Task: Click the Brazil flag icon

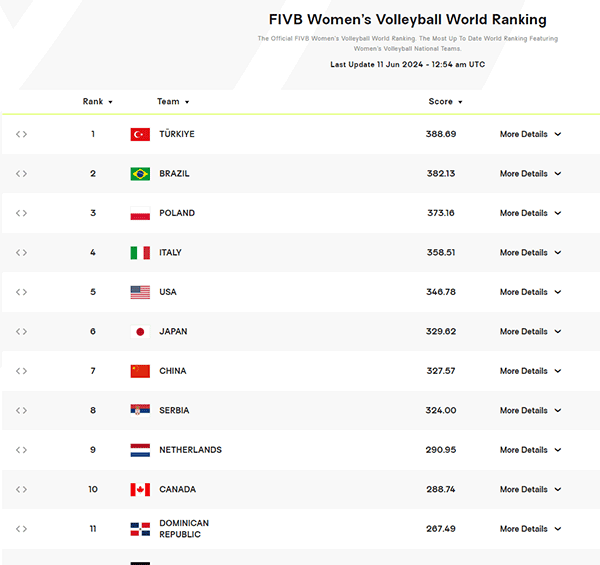Action: pos(140,174)
